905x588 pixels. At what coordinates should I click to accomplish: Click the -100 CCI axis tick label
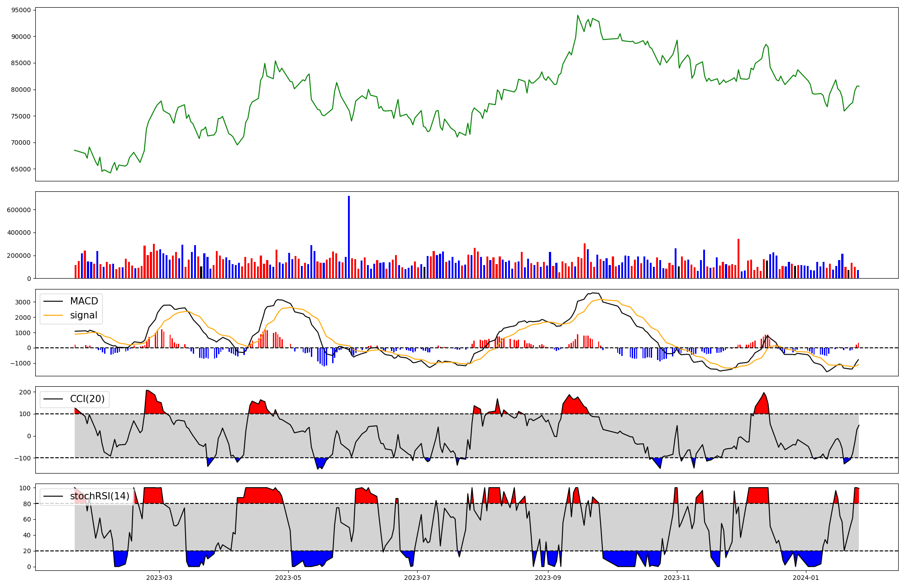pyautogui.click(x=22, y=458)
